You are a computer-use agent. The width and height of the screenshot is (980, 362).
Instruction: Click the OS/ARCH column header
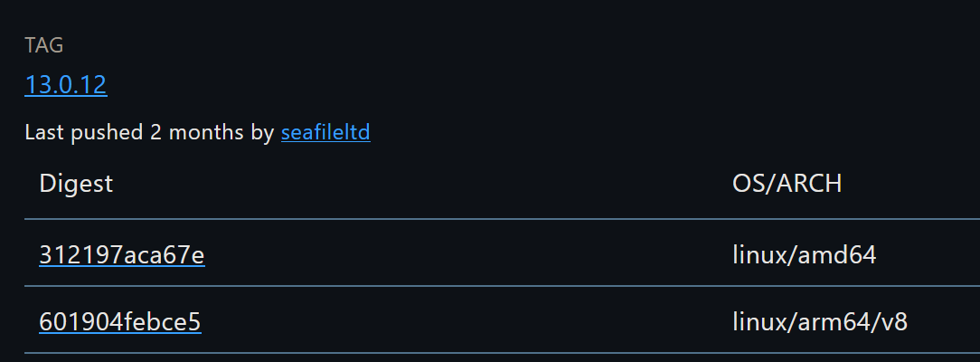pyautogui.click(x=787, y=184)
